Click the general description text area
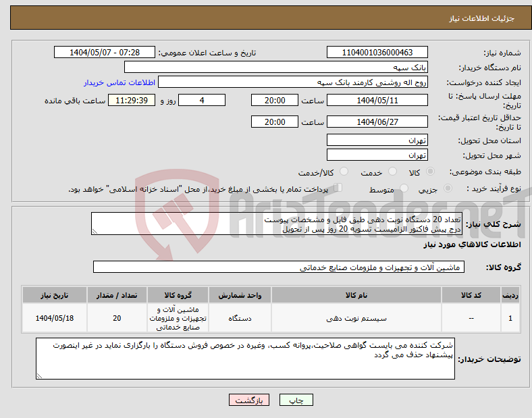 [277, 224]
